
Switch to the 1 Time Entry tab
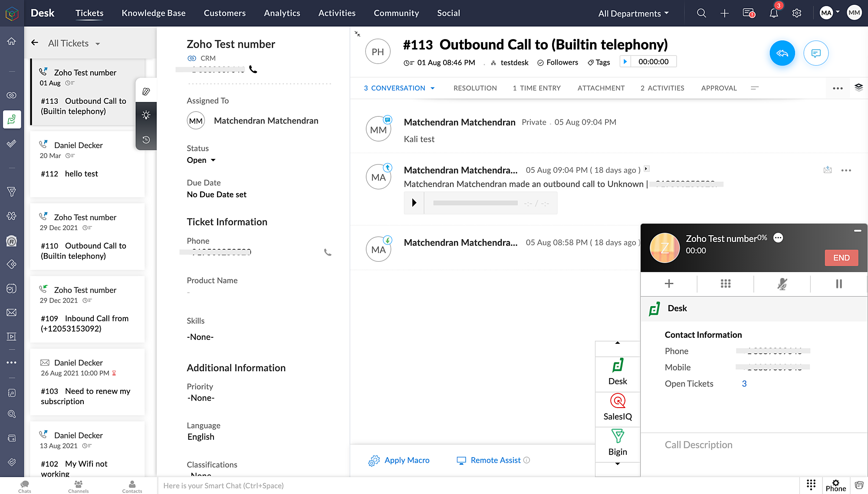pos(536,88)
